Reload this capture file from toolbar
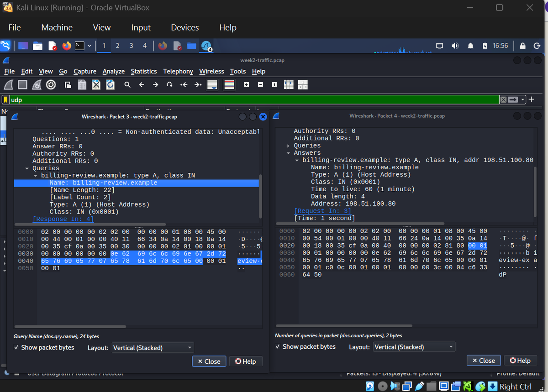The image size is (548, 392). 111,85
